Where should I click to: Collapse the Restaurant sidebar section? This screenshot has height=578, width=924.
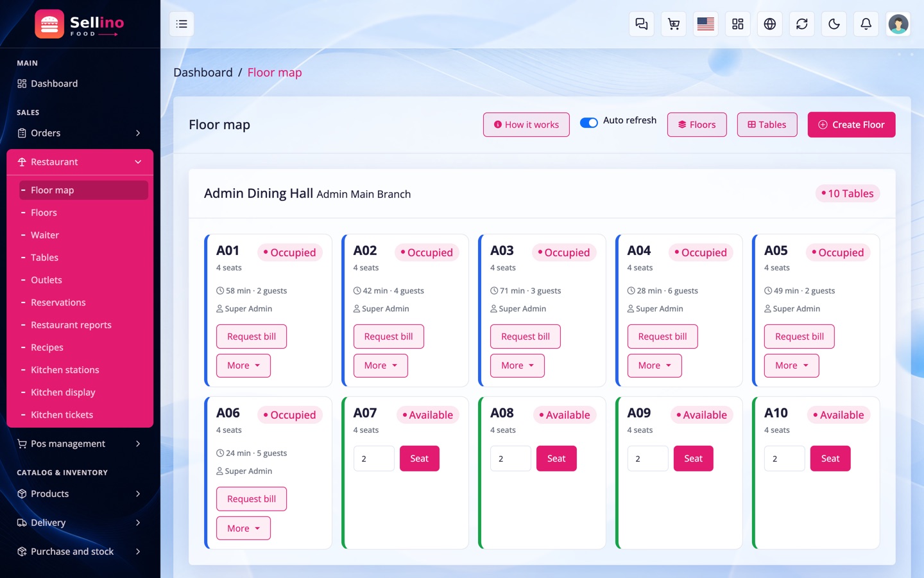click(x=80, y=162)
